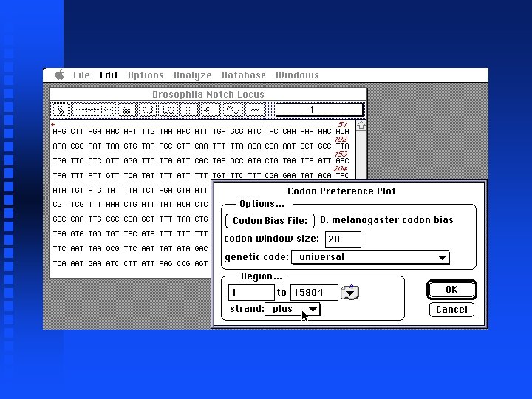This screenshot has height=399, width=532.
Task: Open the genetic code dropdown
Action: [x=370, y=257]
